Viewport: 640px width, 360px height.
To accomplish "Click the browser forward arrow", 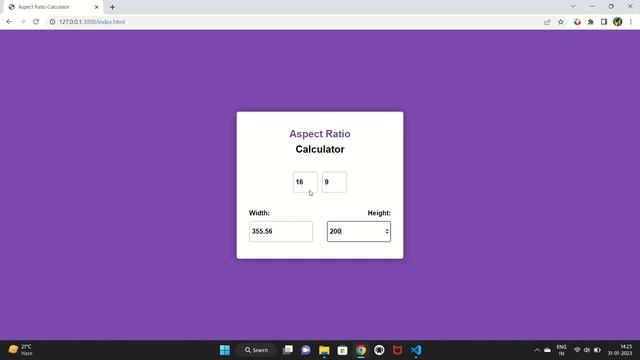I will pyautogui.click(x=22, y=22).
